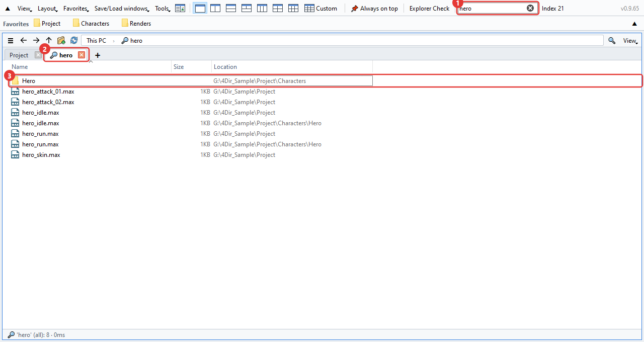Screen dimensions: 644x342
Task: Open the Save/Load windows menu
Action: (122, 9)
